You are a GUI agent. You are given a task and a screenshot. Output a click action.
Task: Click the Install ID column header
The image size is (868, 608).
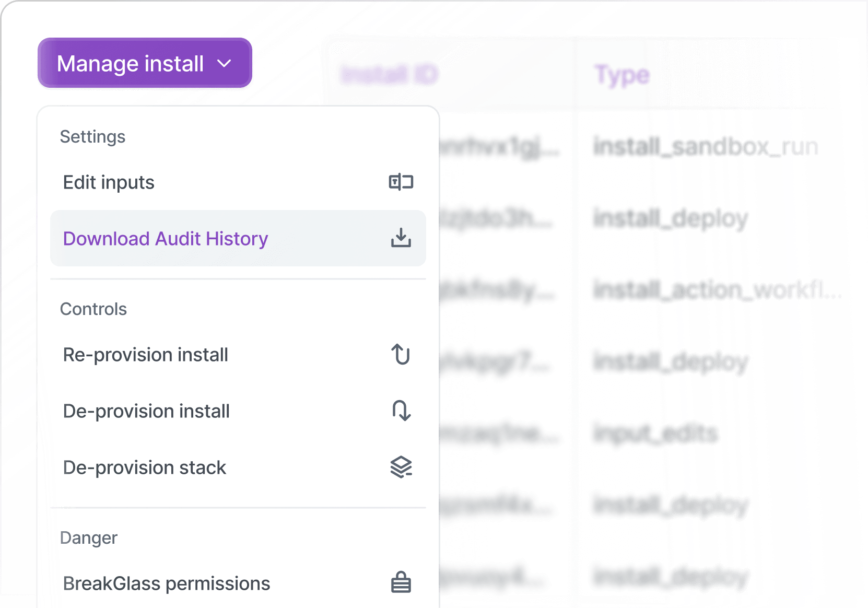click(389, 75)
